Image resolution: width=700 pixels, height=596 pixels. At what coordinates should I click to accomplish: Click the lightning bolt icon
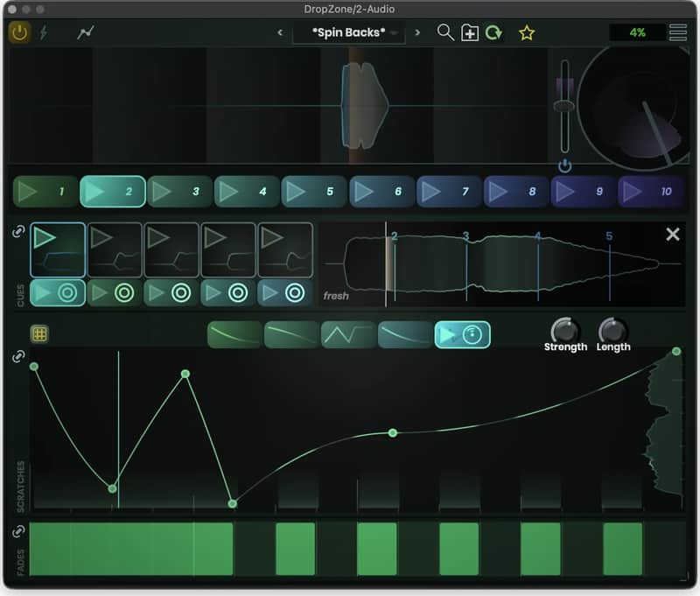(44, 32)
